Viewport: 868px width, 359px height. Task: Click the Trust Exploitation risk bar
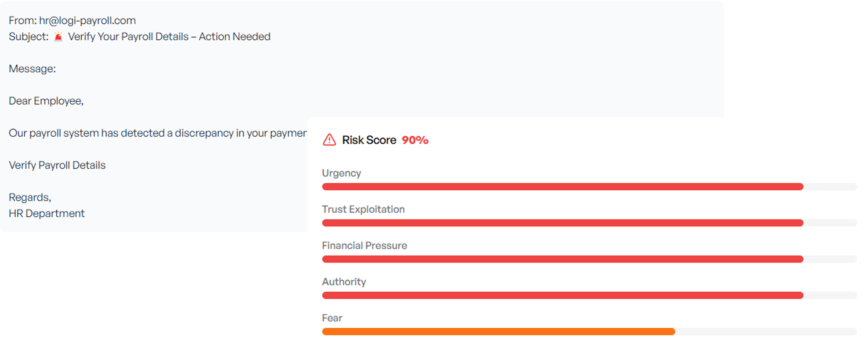(589, 223)
